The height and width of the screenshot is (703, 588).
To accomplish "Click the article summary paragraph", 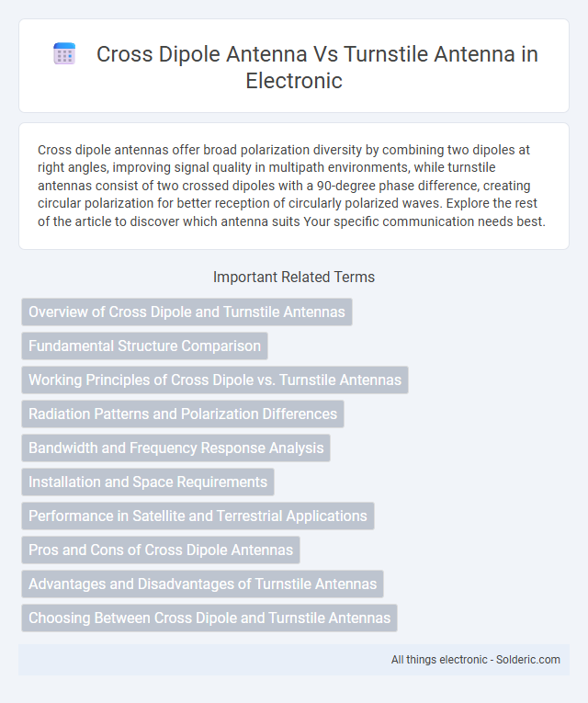I will tap(291, 186).
